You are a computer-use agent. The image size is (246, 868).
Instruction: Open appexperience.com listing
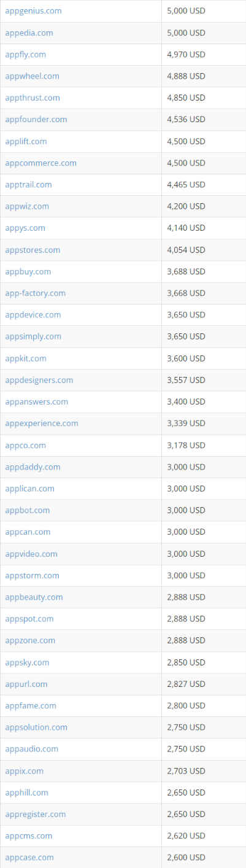click(x=42, y=423)
